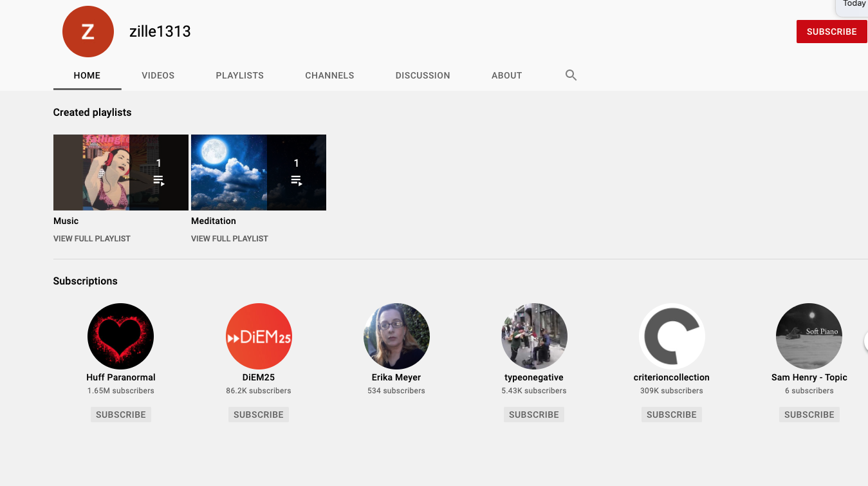Play the Meditation moon thumbnail
Image resolution: width=868 pixels, height=486 pixels.
point(259,173)
